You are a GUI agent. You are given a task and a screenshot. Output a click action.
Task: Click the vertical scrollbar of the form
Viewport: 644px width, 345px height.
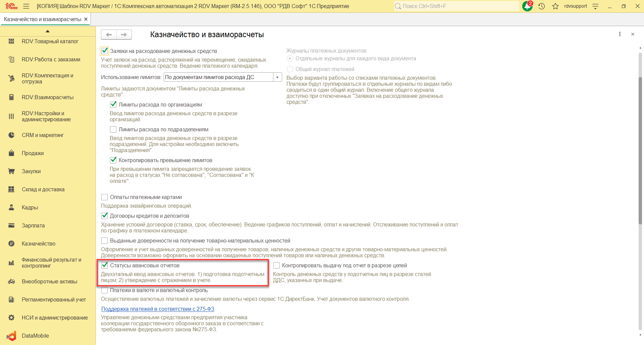(640, 151)
